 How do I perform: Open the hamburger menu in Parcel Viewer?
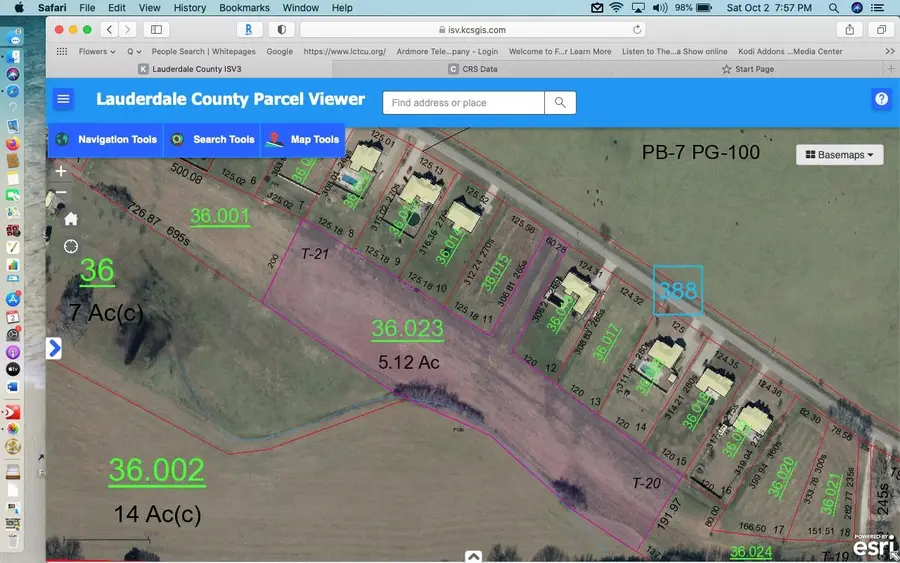coord(63,99)
